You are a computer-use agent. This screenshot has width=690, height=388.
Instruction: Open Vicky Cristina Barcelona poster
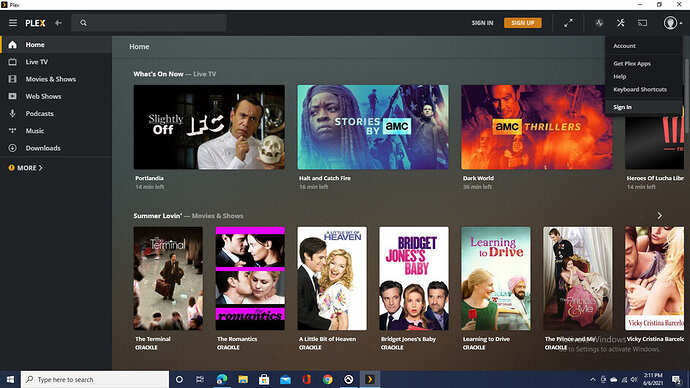coord(654,278)
